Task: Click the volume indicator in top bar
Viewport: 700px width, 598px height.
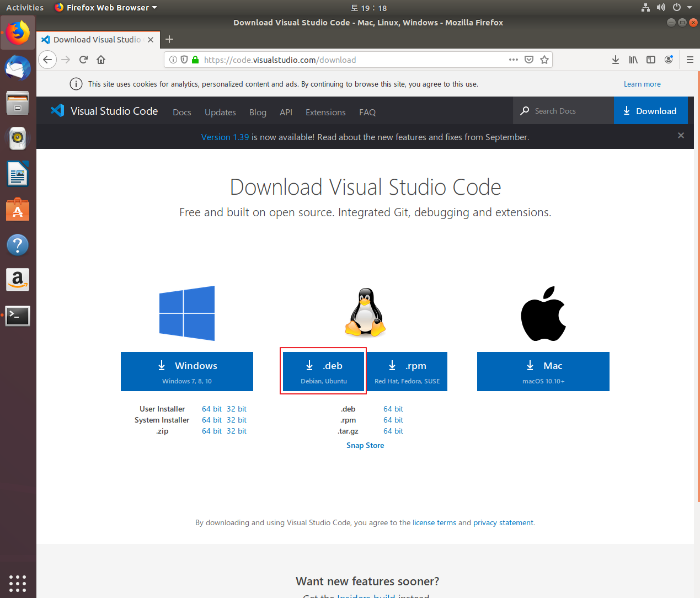Action: pyautogui.click(x=661, y=8)
